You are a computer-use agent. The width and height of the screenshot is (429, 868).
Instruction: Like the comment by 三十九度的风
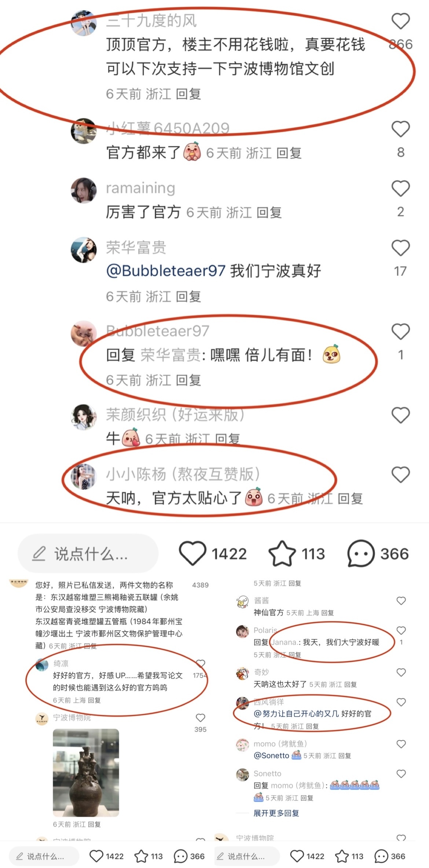point(400,21)
